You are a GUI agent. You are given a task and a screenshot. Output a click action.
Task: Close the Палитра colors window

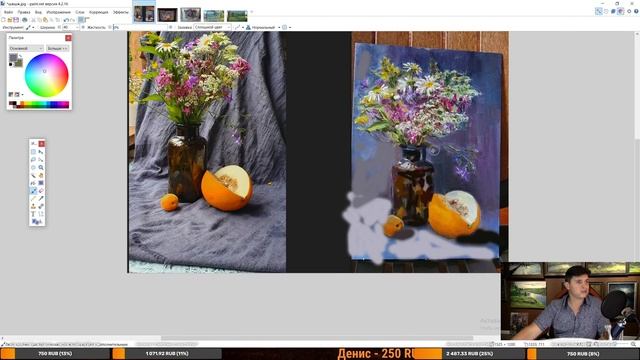68,38
